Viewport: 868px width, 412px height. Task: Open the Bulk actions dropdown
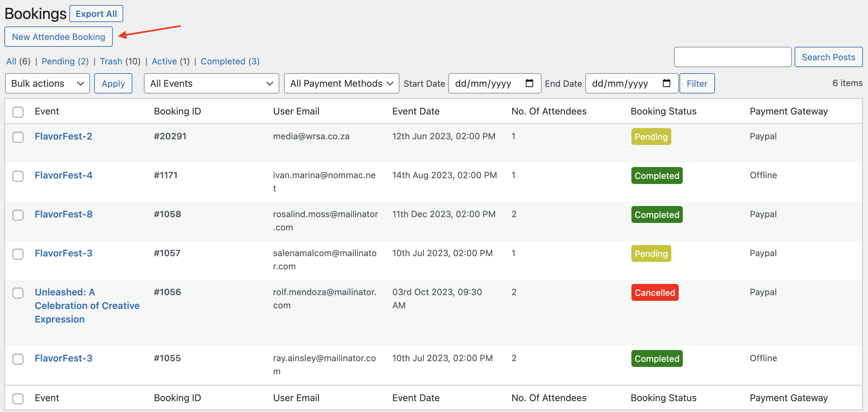pos(47,83)
